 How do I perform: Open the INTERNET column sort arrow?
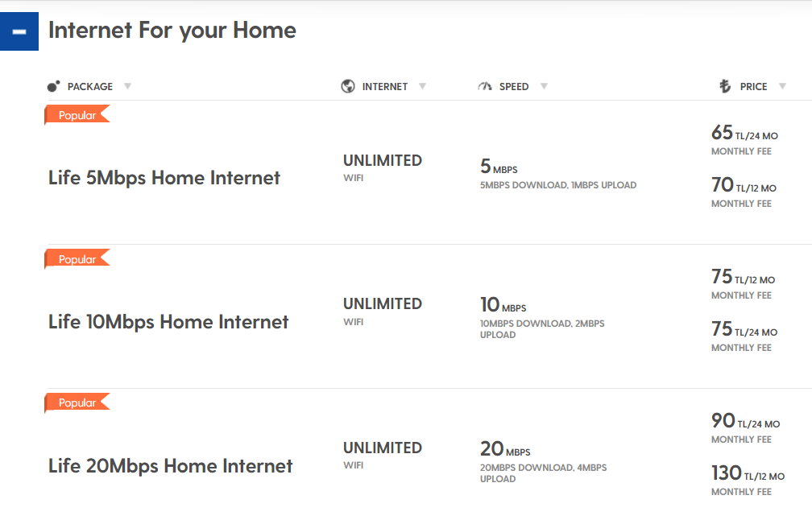(x=423, y=86)
